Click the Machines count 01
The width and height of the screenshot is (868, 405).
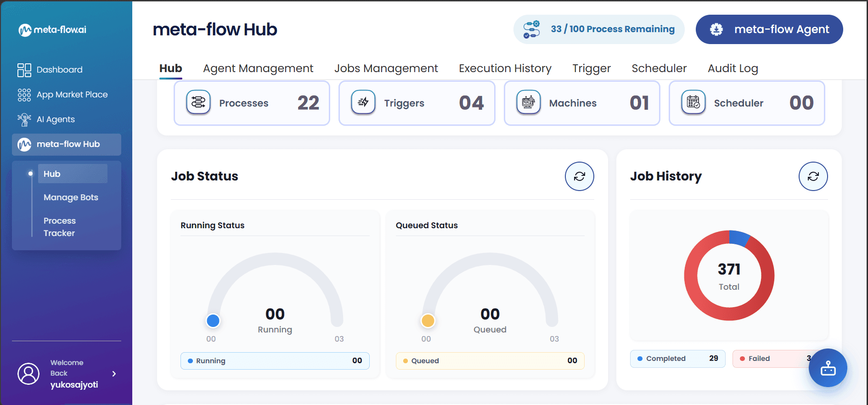click(x=639, y=103)
